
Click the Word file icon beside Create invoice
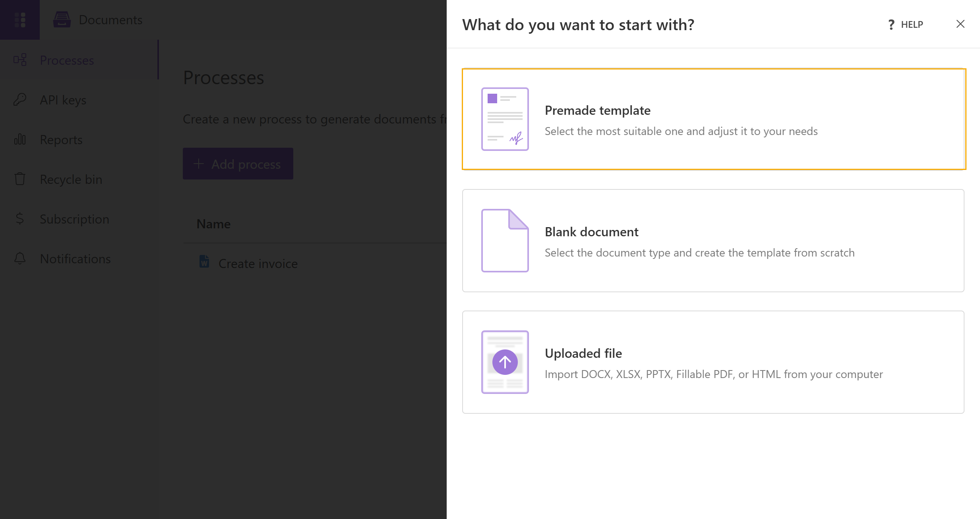click(204, 262)
